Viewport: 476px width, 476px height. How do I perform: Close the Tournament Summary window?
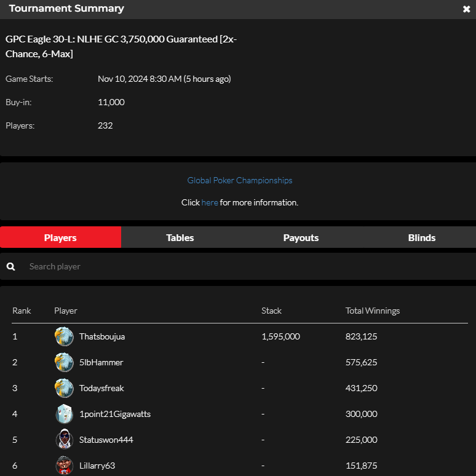(x=466, y=9)
